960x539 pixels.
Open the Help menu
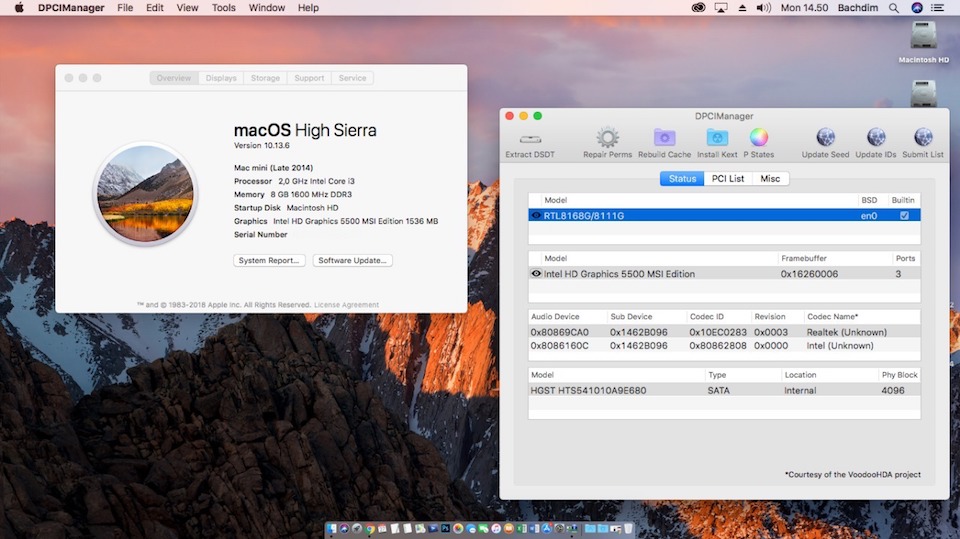pyautogui.click(x=308, y=8)
